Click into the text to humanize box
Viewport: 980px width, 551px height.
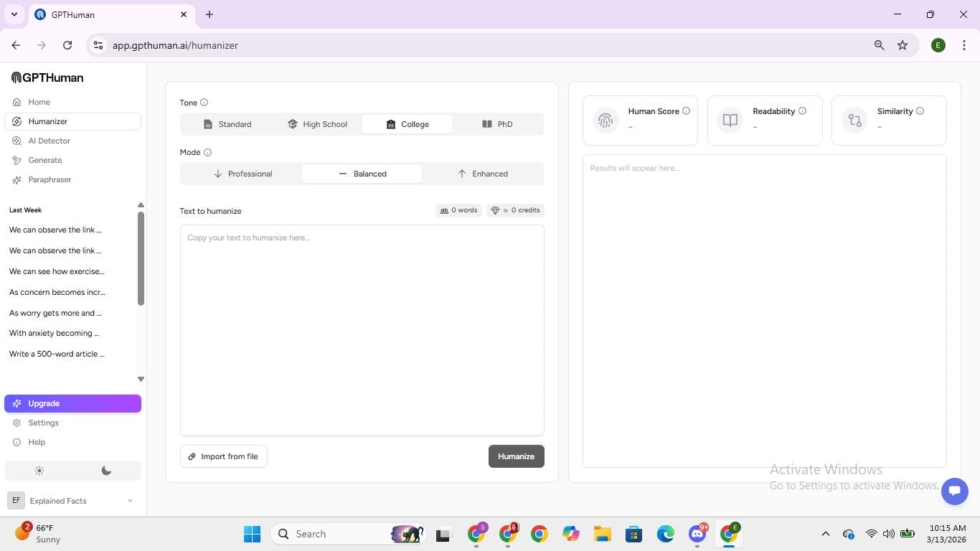click(362, 330)
